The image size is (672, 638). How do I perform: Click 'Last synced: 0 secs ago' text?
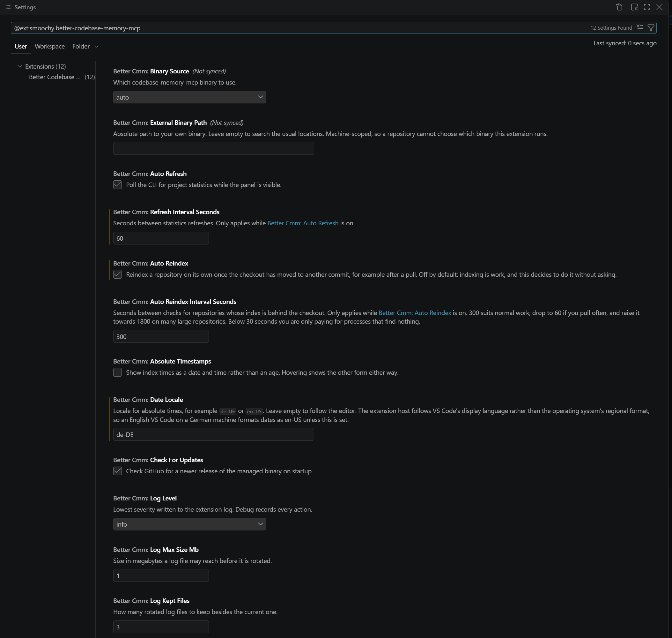[625, 43]
